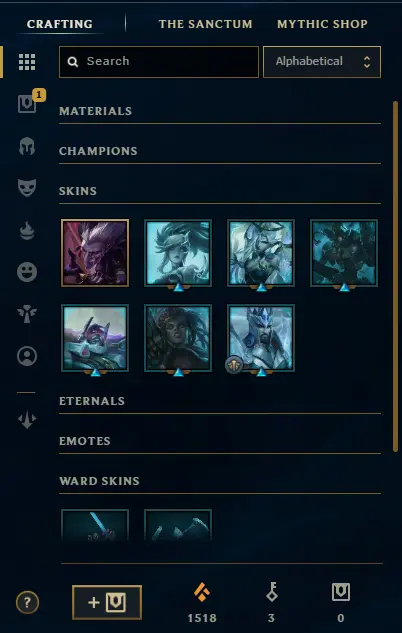Filter loot by skins mask icon
The height and width of the screenshot is (633, 402).
click(x=27, y=188)
